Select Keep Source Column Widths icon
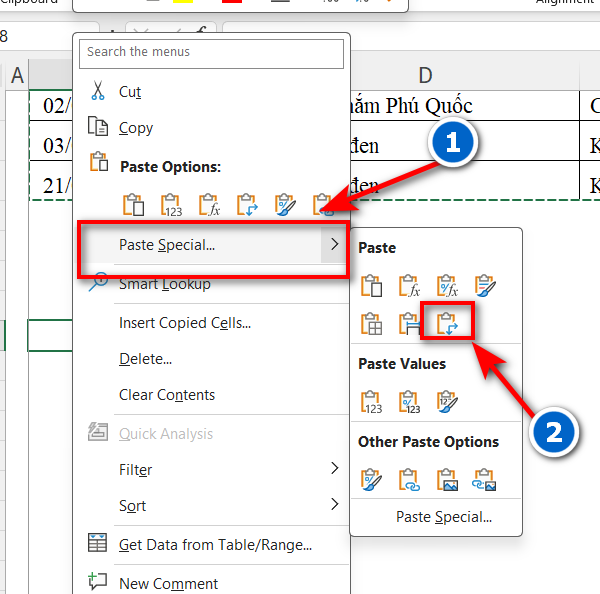 [x=410, y=323]
